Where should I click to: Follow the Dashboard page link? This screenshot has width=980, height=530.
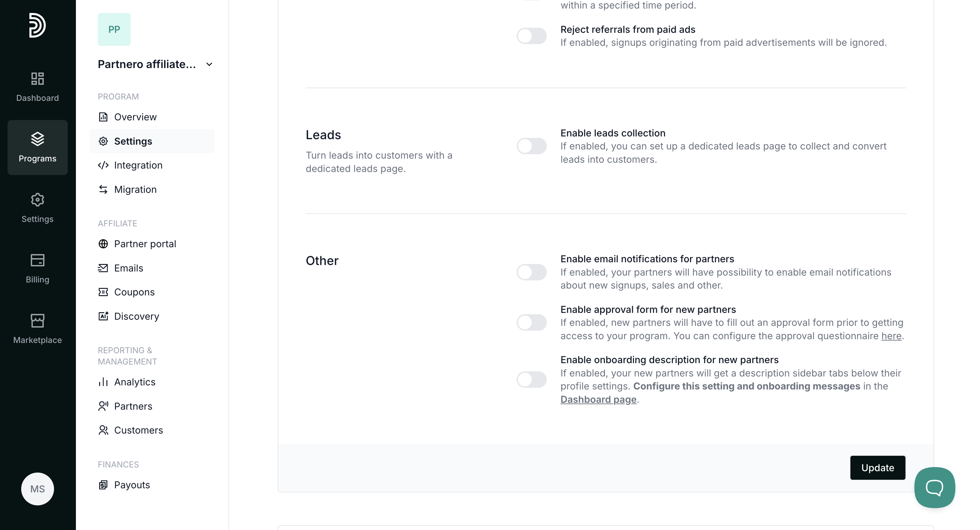pos(598,399)
